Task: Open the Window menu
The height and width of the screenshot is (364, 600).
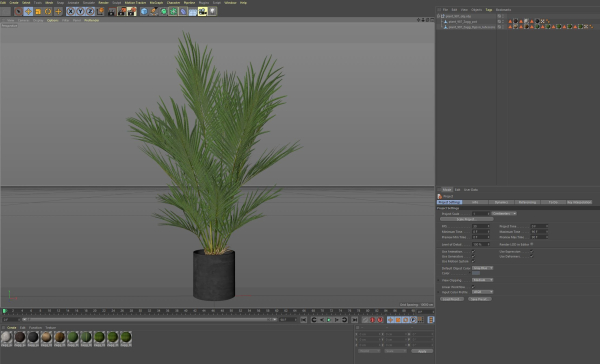Action: tap(230, 3)
